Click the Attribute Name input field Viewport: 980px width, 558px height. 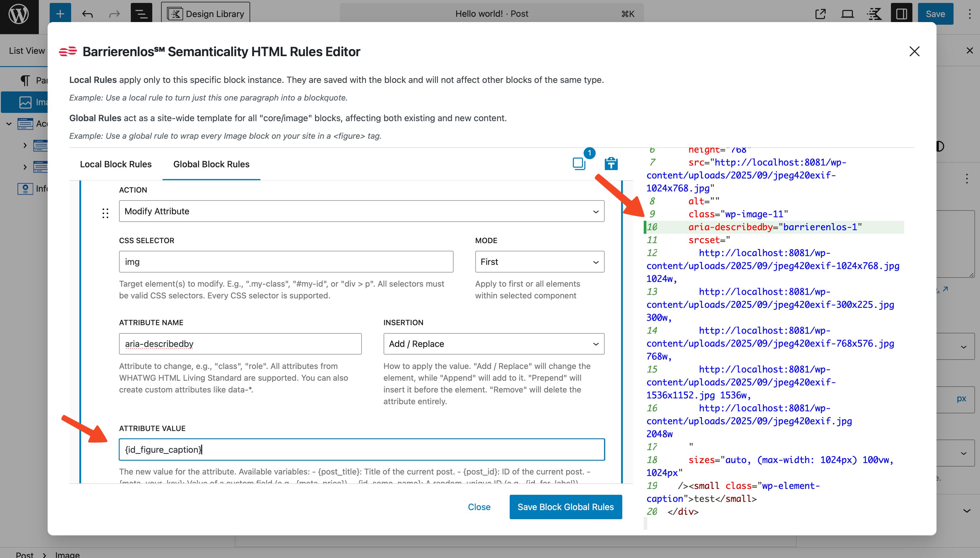(x=240, y=344)
